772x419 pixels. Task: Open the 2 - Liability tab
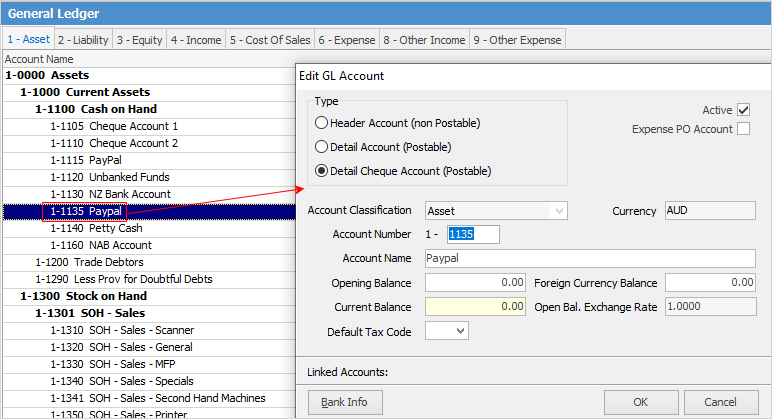pyautogui.click(x=83, y=40)
